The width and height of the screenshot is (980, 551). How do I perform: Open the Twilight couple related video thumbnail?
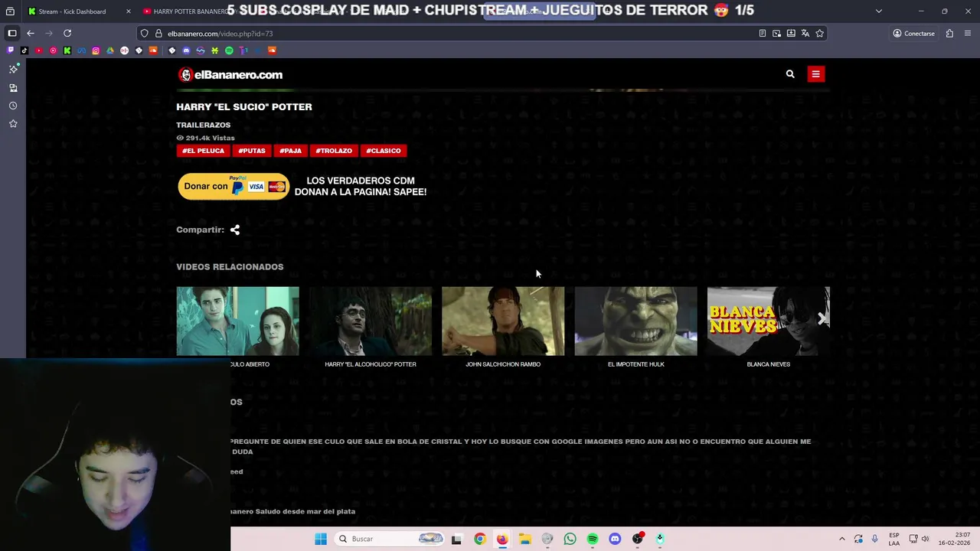click(237, 321)
